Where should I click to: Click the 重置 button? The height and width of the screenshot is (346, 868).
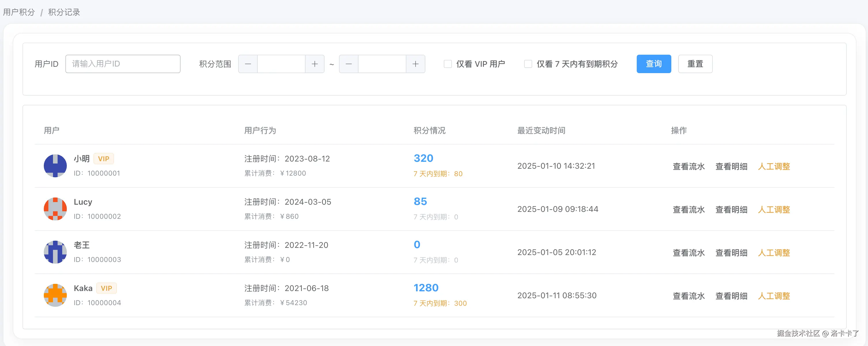pyautogui.click(x=695, y=64)
